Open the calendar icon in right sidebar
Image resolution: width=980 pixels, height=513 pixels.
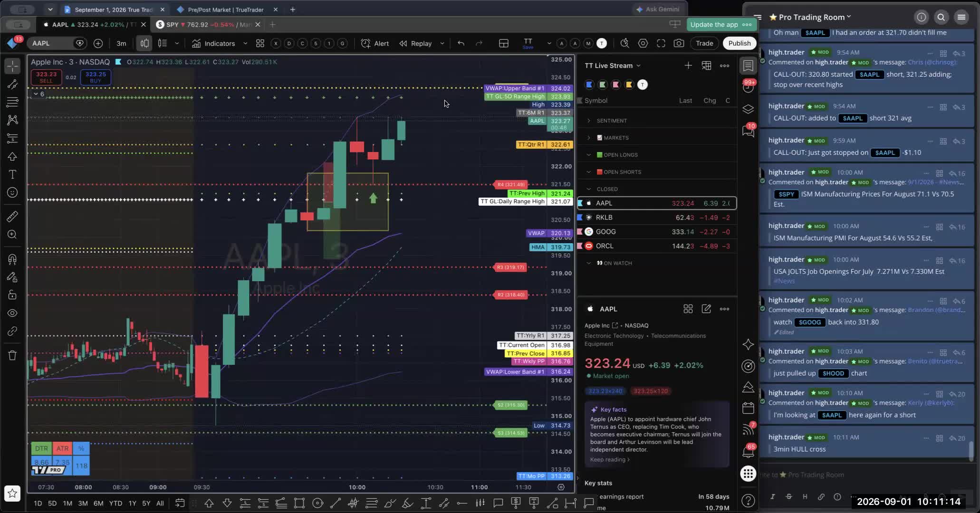coord(748,408)
